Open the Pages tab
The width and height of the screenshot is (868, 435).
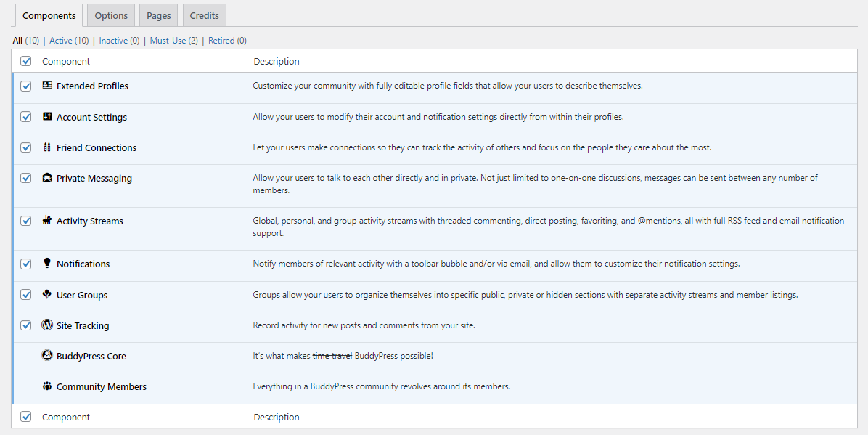pos(159,15)
